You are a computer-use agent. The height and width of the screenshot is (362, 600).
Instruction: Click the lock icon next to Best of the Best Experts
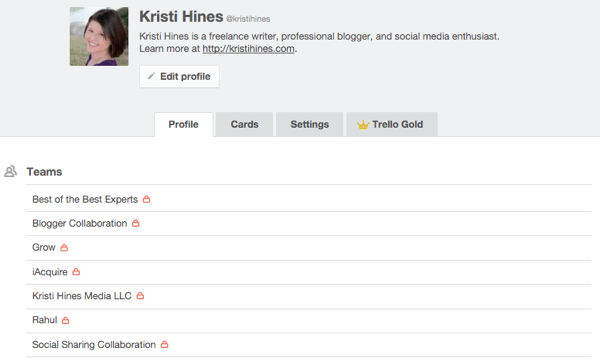pos(147,199)
